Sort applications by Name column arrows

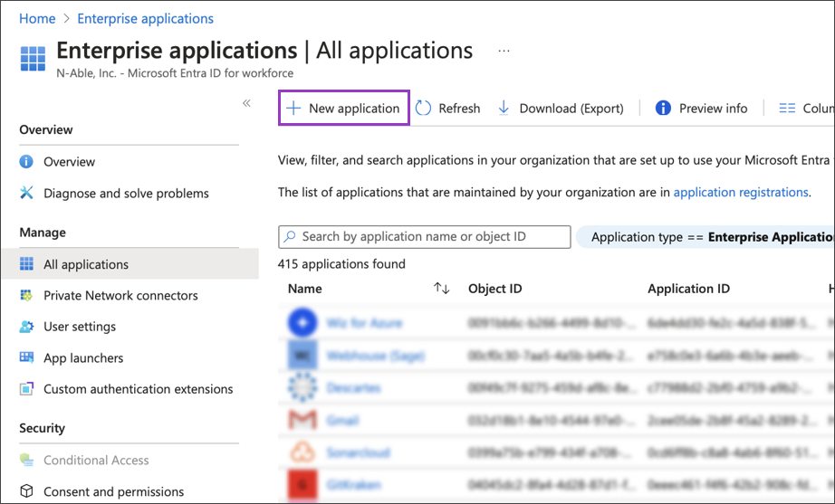(x=441, y=289)
